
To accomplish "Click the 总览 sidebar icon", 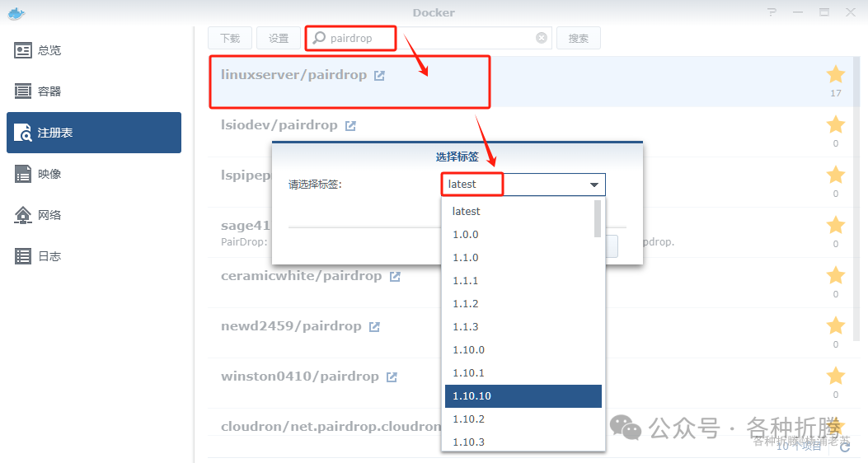I will click(23, 50).
